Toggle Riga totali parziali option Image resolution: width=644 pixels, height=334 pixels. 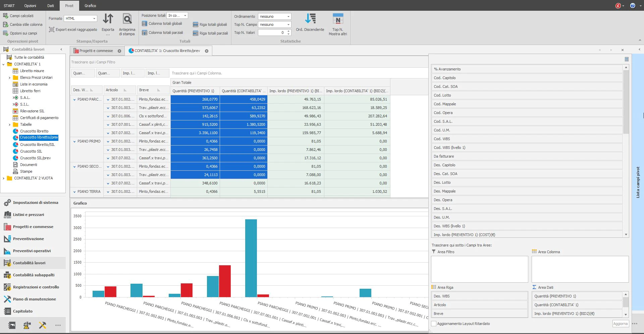210,33
